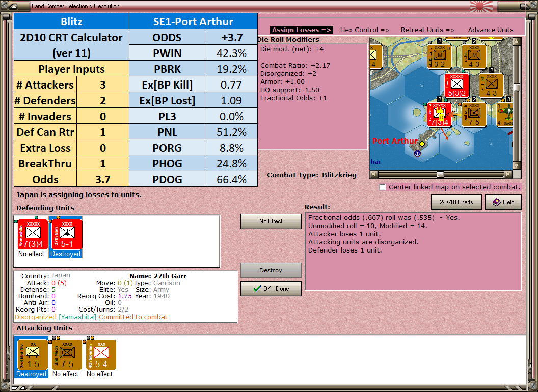Click the Port Arthur map label
The height and width of the screenshot is (392, 538).
click(x=395, y=141)
